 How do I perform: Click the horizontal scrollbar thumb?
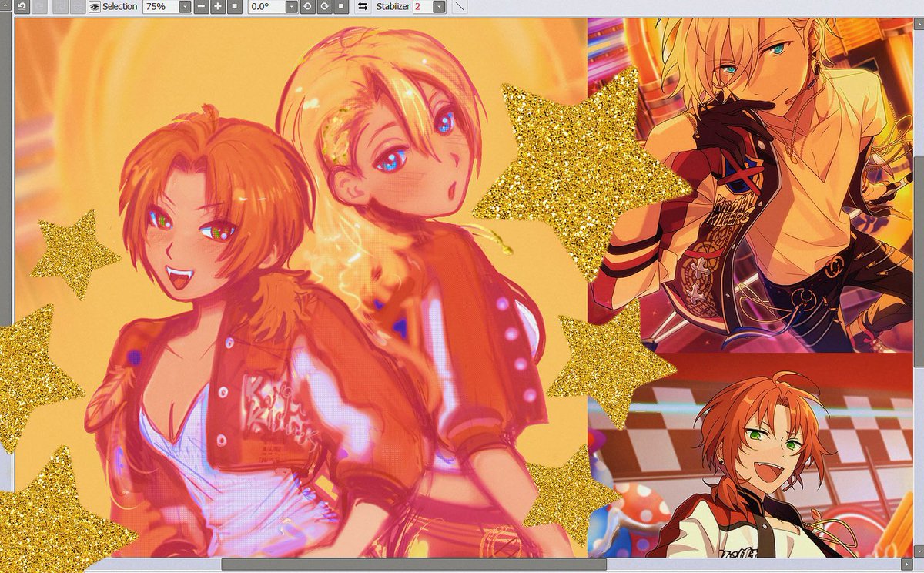(x=413, y=565)
